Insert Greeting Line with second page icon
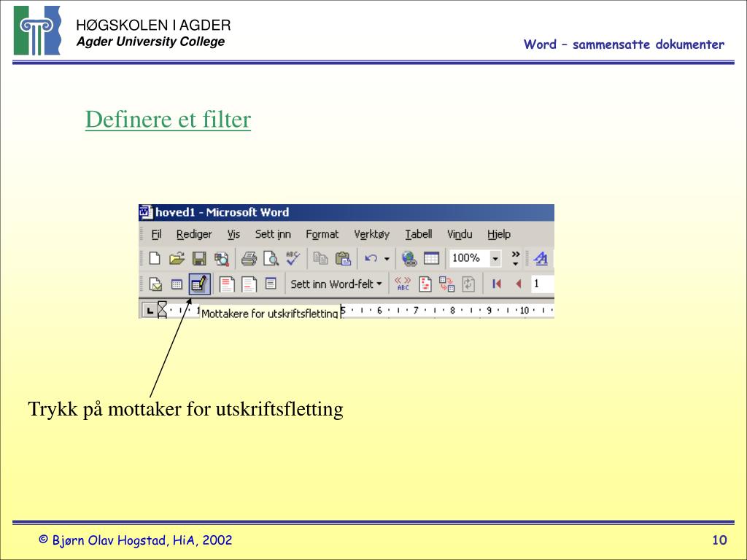The width and height of the screenshot is (747, 560). pos(249,284)
